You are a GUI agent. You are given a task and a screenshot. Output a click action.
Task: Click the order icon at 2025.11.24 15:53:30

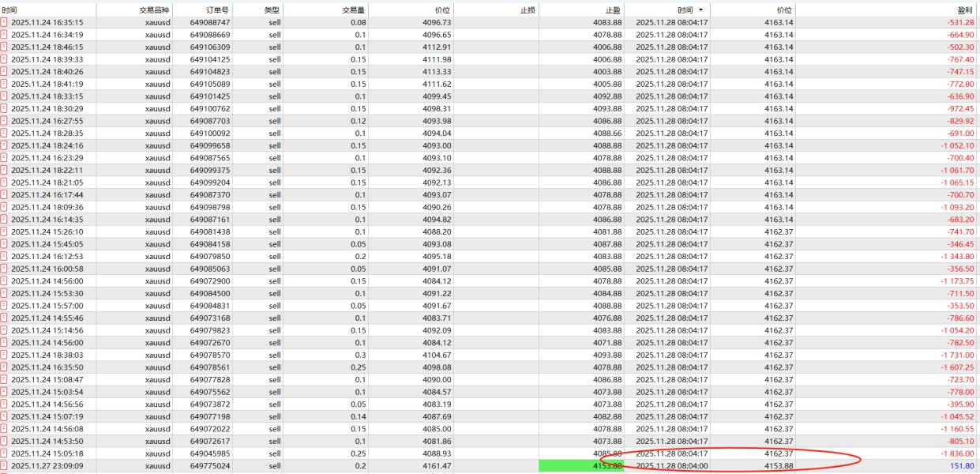[4, 293]
